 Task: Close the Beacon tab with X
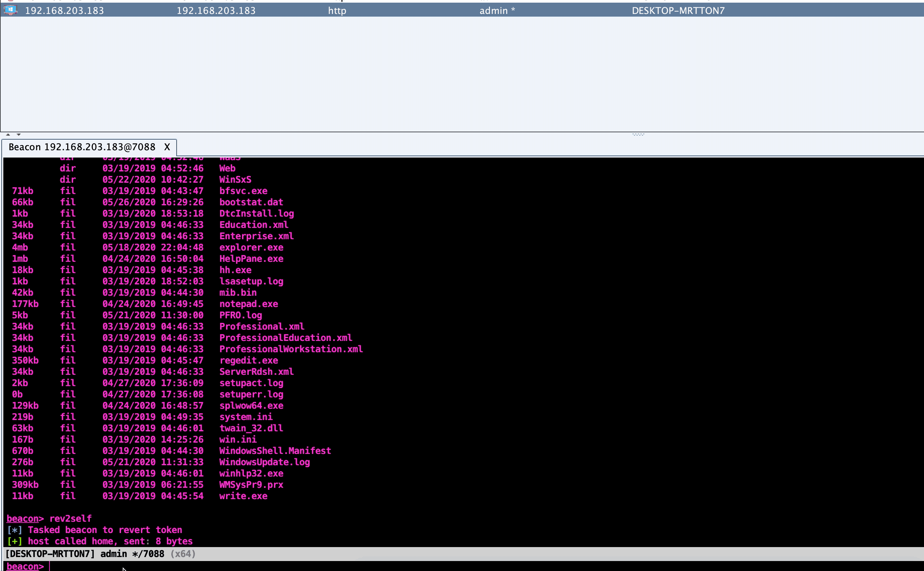click(x=167, y=147)
